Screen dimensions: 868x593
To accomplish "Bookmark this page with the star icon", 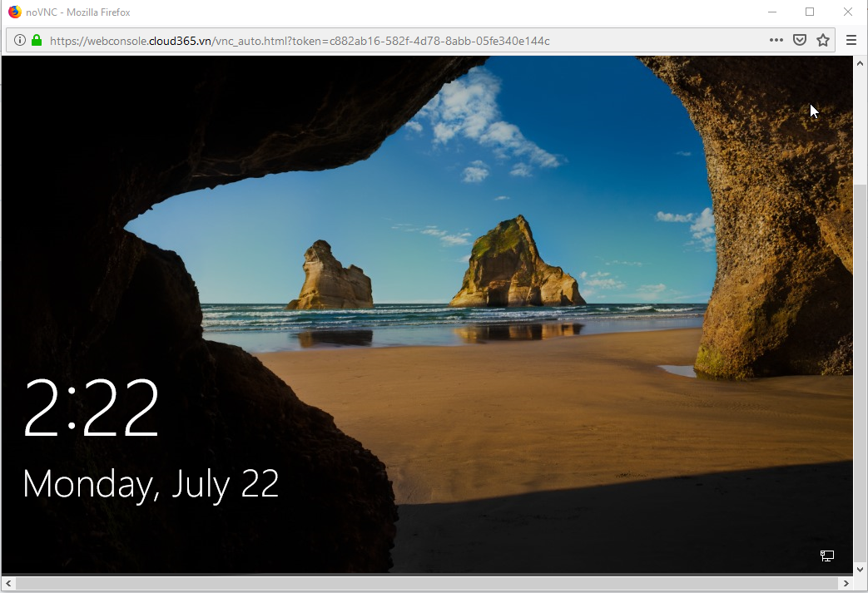I will click(823, 40).
